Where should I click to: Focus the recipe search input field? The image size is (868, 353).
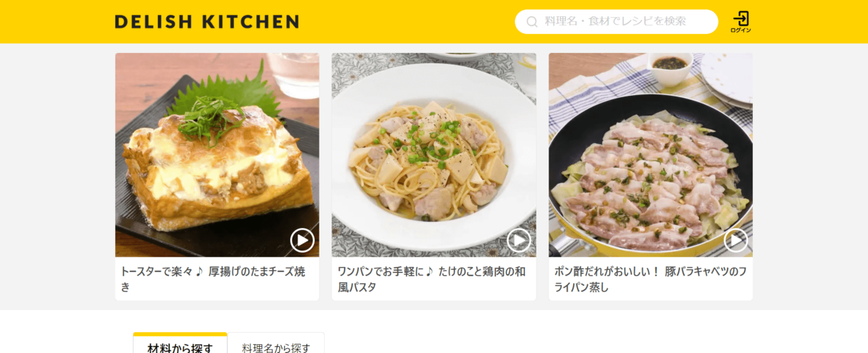(x=616, y=22)
